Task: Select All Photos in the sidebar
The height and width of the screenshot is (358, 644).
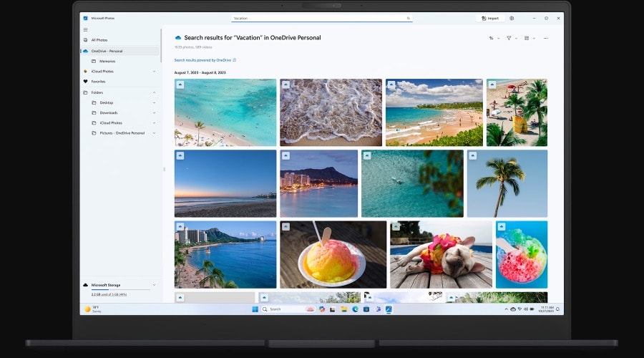Action: pos(99,40)
